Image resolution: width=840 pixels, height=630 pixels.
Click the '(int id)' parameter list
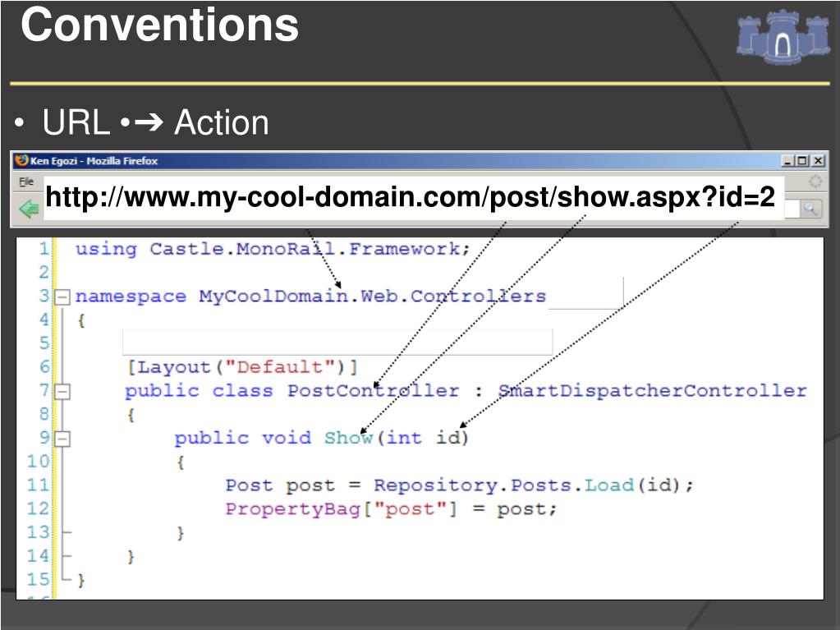(423, 439)
